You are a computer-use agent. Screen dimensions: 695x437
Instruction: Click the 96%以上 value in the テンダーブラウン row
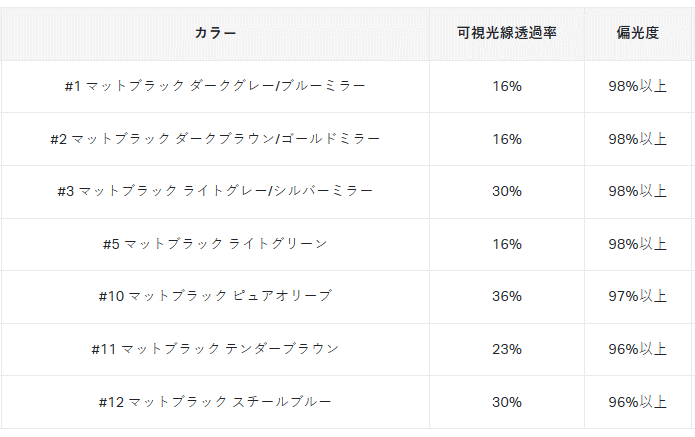point(637,349)
